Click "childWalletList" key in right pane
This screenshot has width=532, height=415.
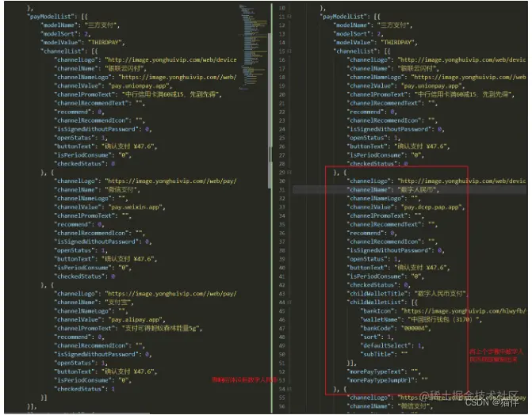[x=377, y=302]
